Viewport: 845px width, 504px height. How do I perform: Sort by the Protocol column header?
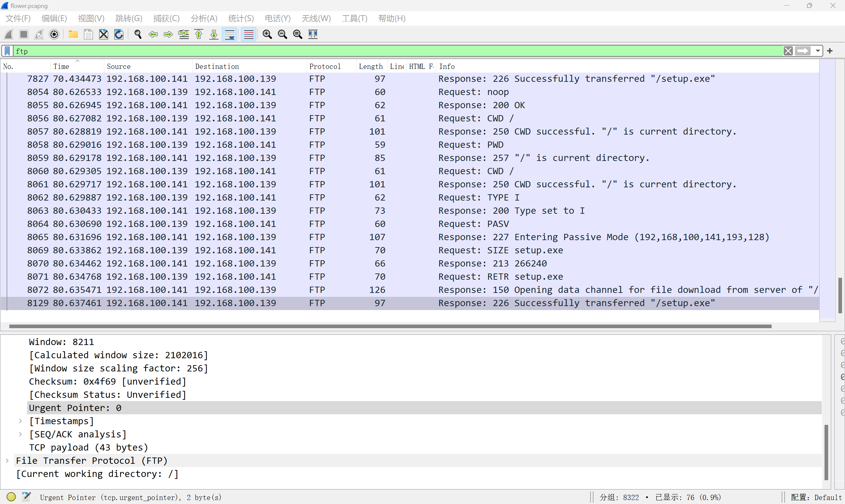pos(332,67)
